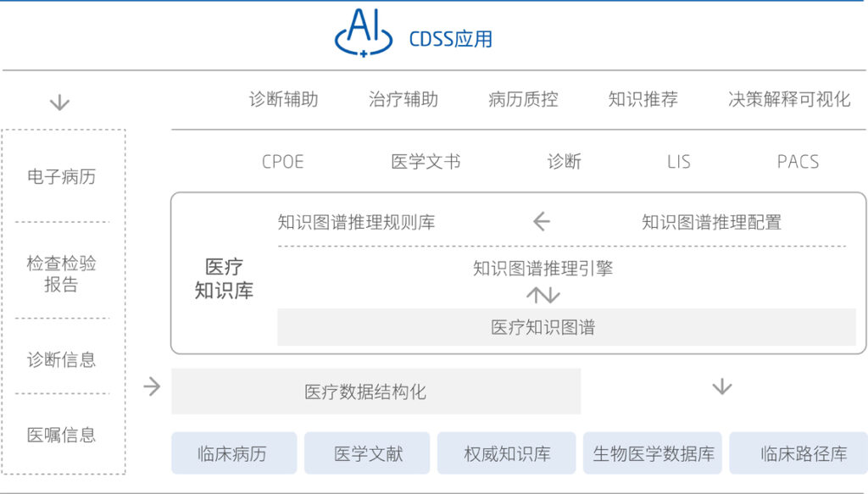Click the left arrow beside 知识图谱推理配置

click(541, 222)
